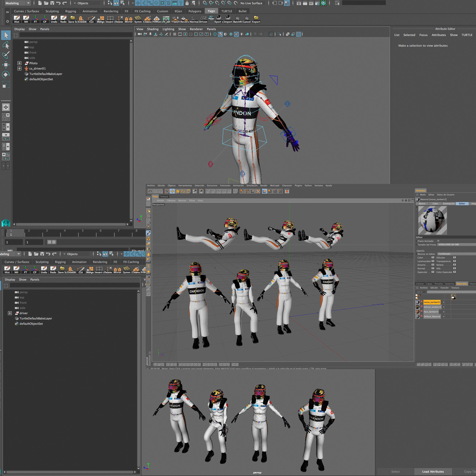Click the Extrude shelf icon
Image resolution: width=476 pixels, height=476 pixels.
click(81, 19)
